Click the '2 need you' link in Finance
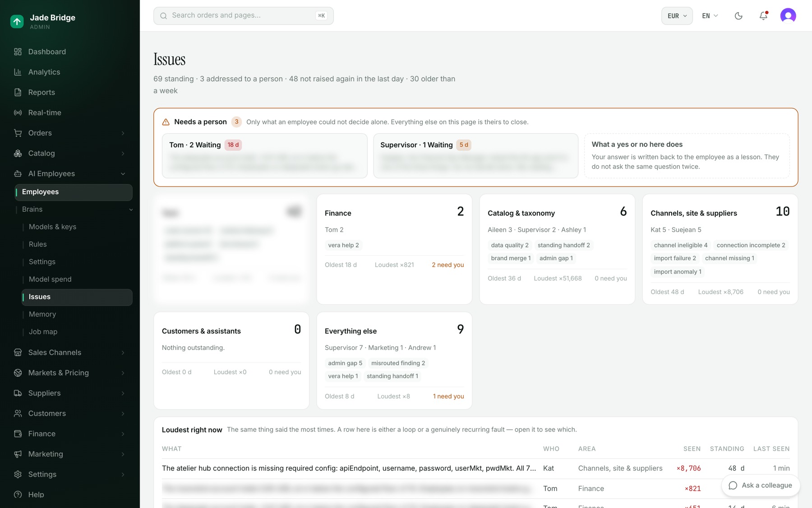The width and height of the screenshot is (812, 508). click(x=448, y=265)
